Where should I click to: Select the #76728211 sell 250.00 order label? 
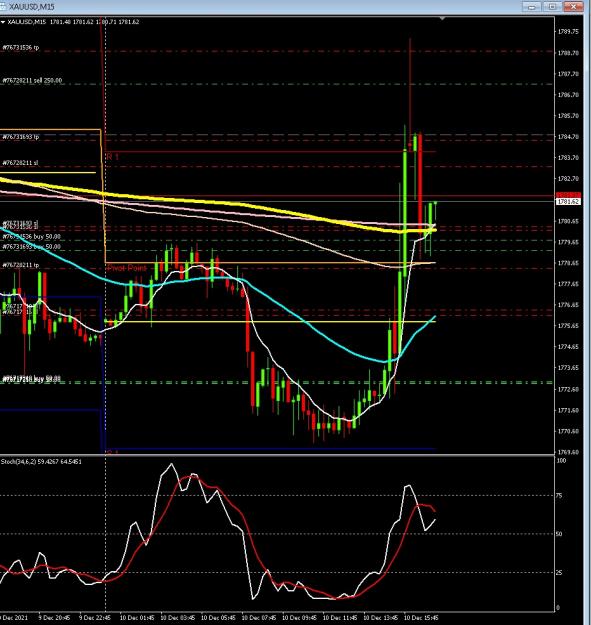pyautogui.click(x=32, y=81)
